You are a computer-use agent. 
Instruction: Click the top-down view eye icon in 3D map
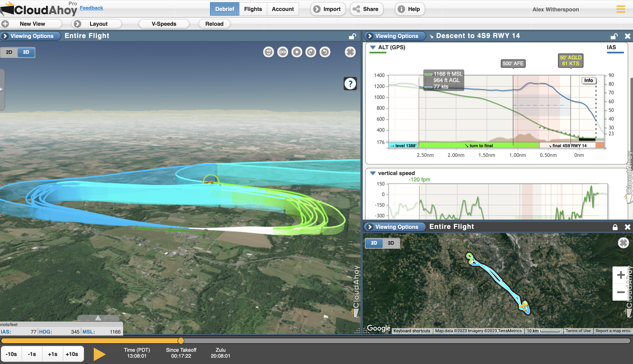269,52
